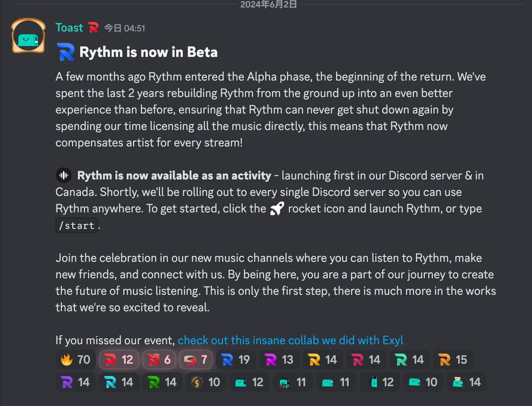Screen dimensions: 532x406
Task: Toggle the crossed-out Rythm reaction showing 6
Action: click(x=160, y=359)
